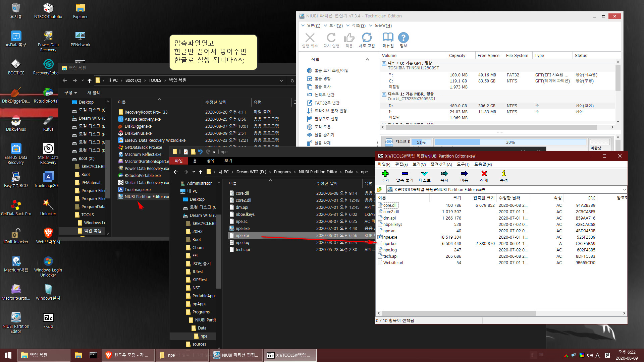Image resolution: width=644 pixels, height=362 pixels.
Task: Click the 7-Zip Add (추가) toolbar icon
Action: (385, 173)
